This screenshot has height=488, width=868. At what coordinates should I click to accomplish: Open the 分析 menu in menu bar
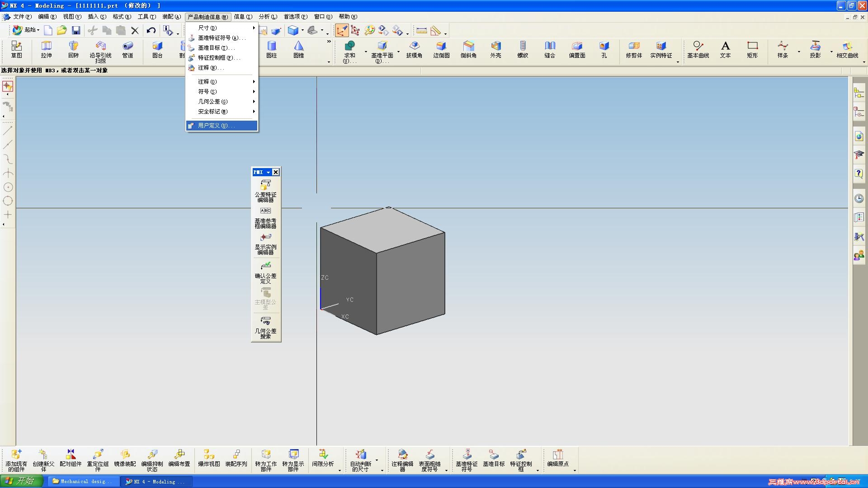pyautogui.click(x=268, y=17)
